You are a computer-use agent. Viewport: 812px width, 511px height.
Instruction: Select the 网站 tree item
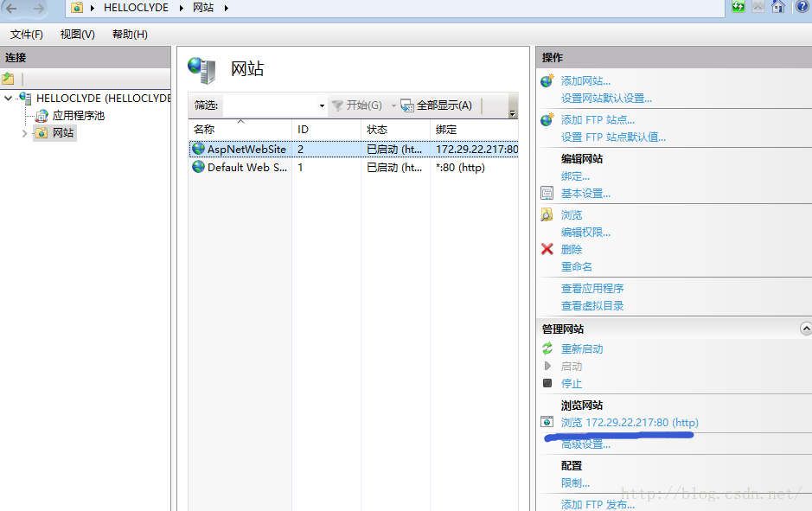pyautogui.click(x=63, y=133)
